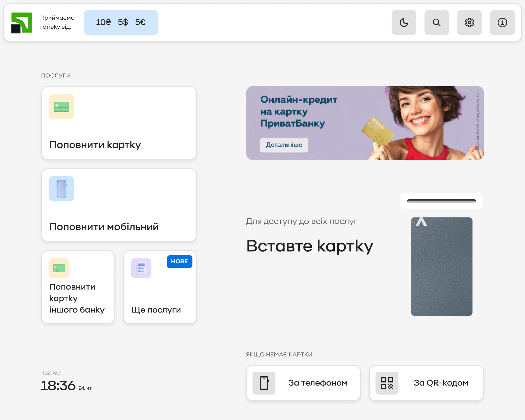525x420 pixels.
Task: Open the Онлайн-кредит promotional banner
Action: point(365,123)
